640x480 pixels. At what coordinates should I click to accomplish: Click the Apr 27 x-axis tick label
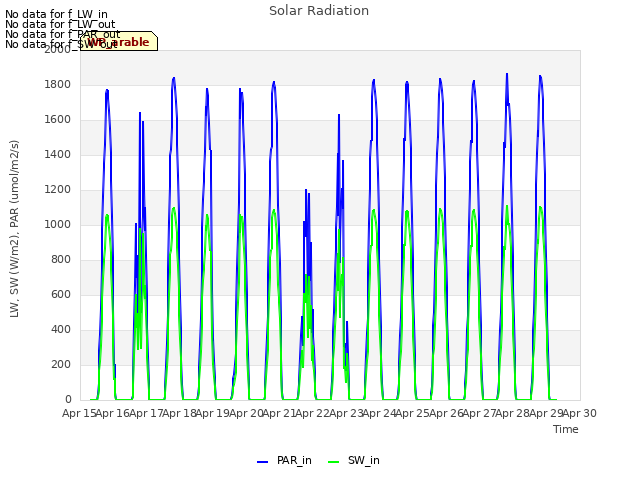click(479, 413)
